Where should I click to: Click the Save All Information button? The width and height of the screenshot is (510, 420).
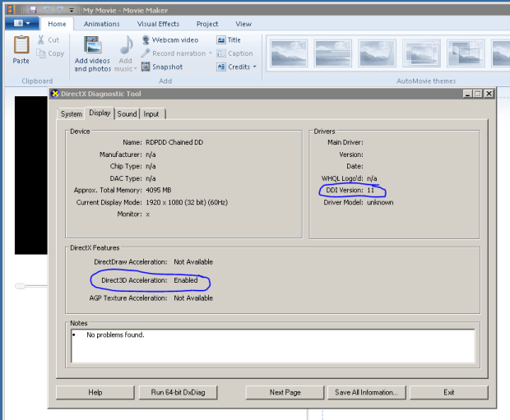(366, 392)
